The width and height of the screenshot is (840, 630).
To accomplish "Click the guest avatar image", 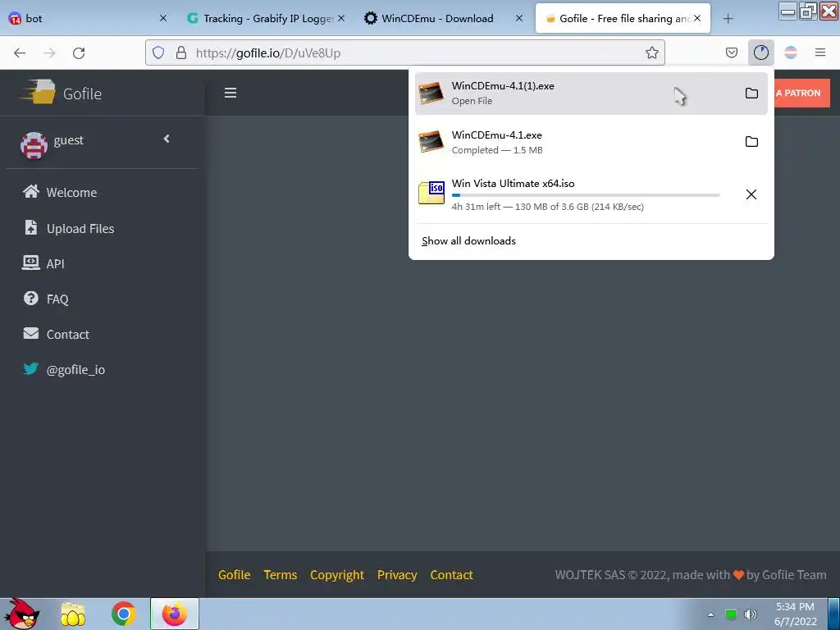I will click(x=34, y=145).
